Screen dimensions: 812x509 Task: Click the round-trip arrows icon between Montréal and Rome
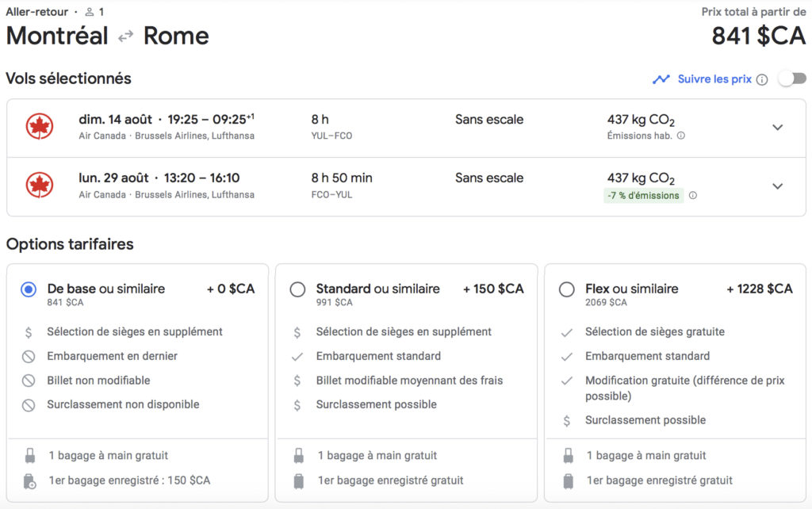[125, 36]
